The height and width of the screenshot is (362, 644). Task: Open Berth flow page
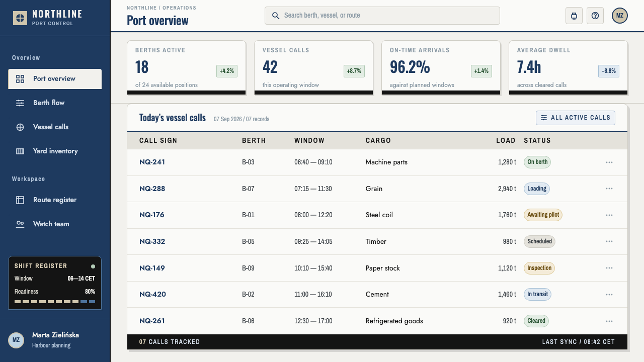pyautogui.click(x=55, y=103)
